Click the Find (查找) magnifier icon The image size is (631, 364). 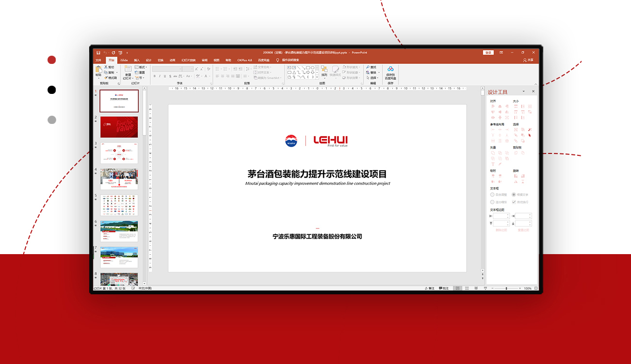coord(368,67)
